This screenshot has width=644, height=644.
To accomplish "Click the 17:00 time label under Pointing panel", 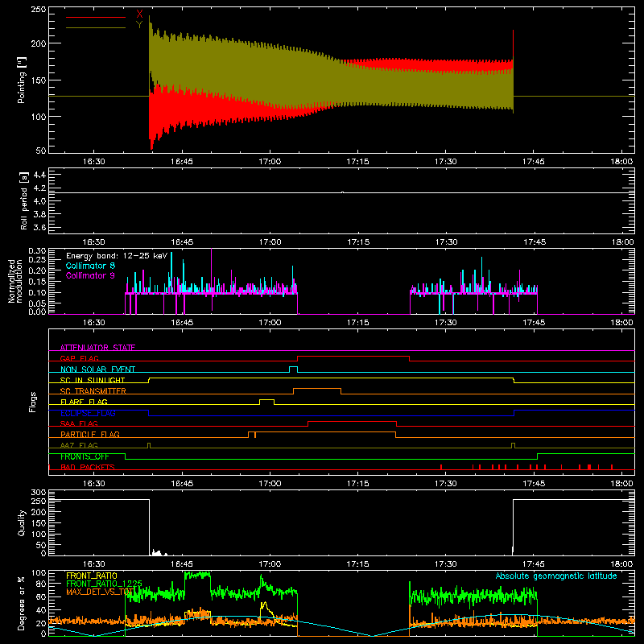I will coord(270,162).
